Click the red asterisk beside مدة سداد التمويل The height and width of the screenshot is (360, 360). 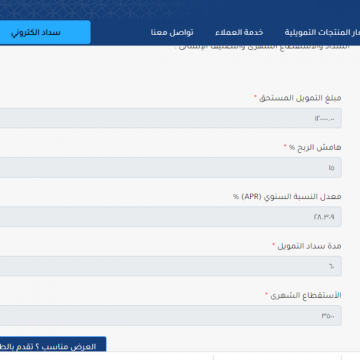tap(274, 244)
